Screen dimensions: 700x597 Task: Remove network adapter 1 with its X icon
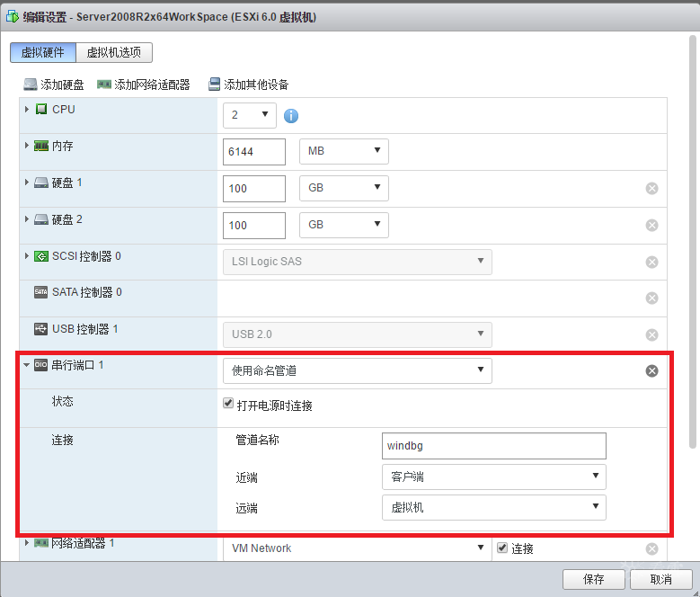(x=651, y=548)
